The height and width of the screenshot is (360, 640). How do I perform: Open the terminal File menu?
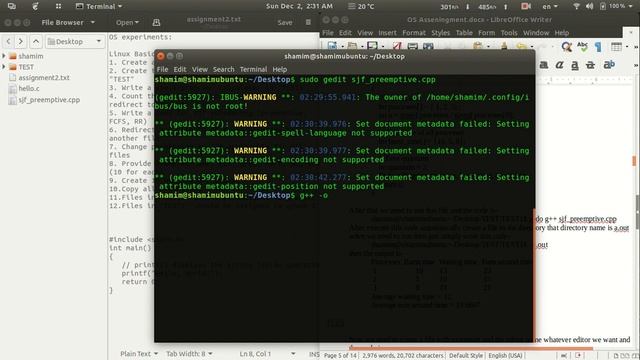tap(162, 69)
